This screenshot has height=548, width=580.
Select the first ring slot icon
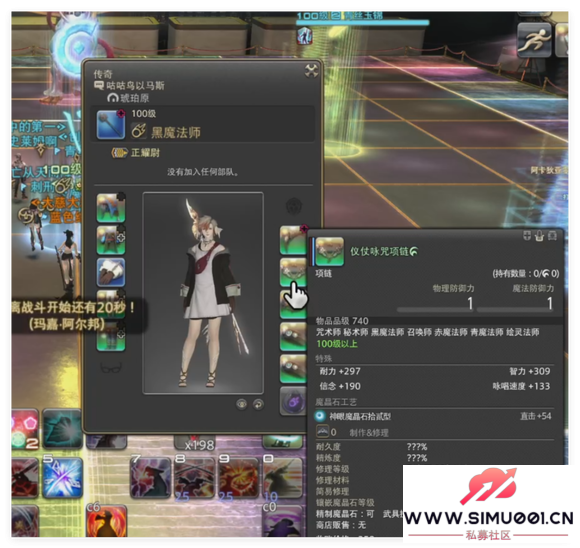pos(293,336)
